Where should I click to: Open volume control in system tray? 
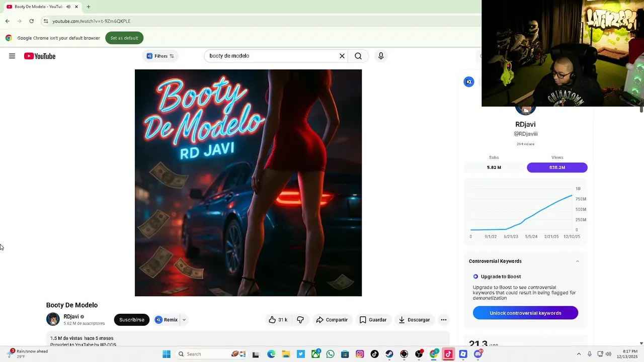(x=608, y=354)
